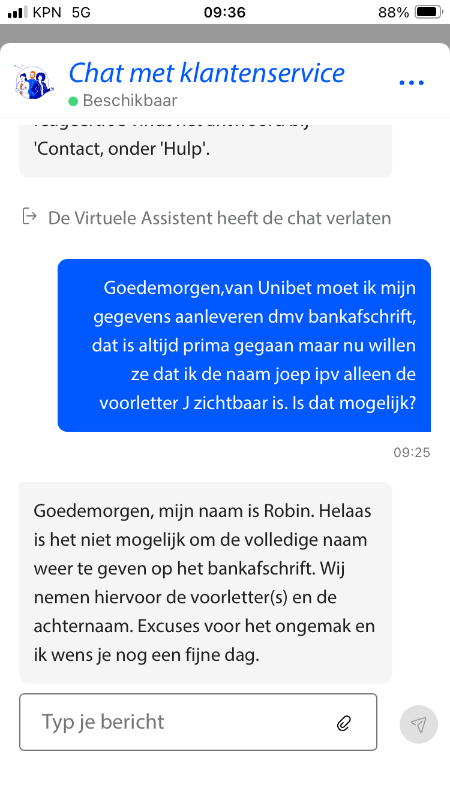Tap the gray dimmed area above chat sheet

coord(225,33)
